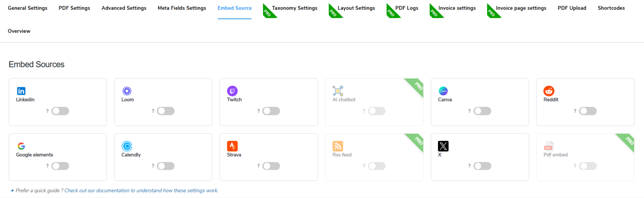Select the Embed Source tab
Screen dimensions: 644x198
pyautogui.click(x=235, y=8)
